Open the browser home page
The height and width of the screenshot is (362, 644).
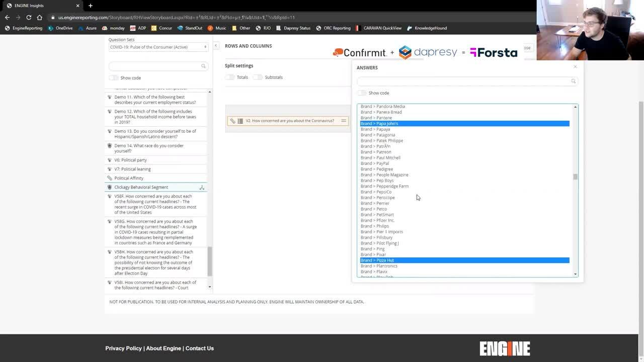[39, 17]
